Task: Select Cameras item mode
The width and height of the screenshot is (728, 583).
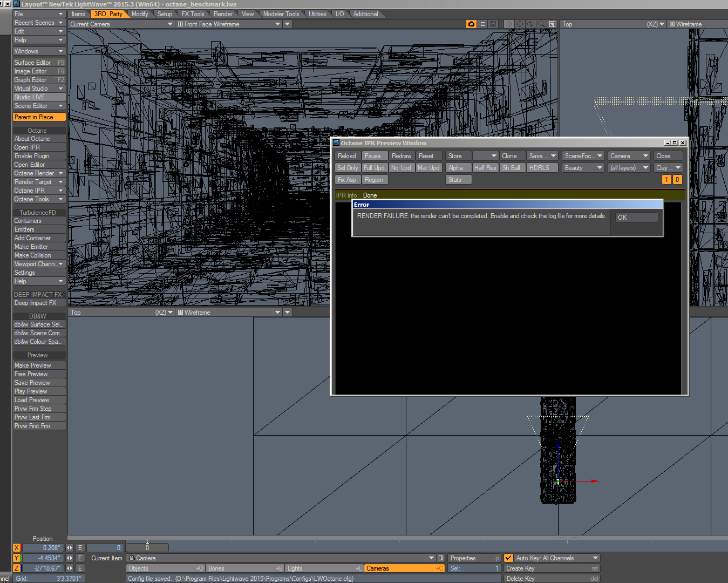Action: pos(405,568)
